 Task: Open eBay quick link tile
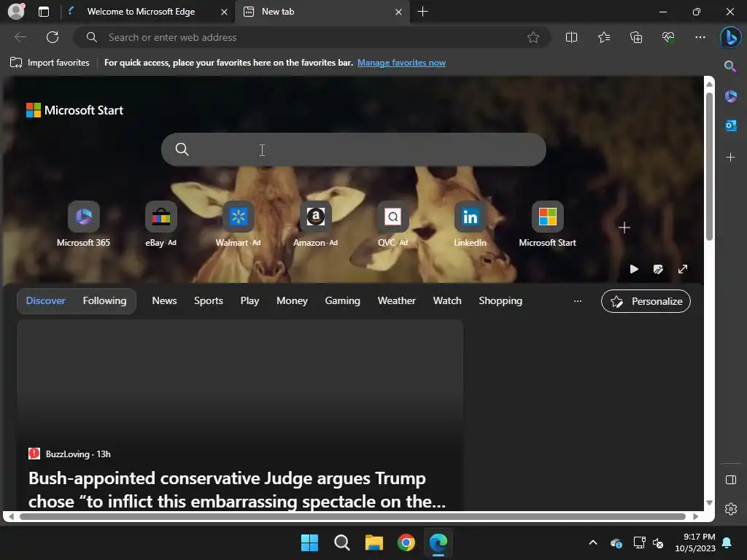point(161,225)
